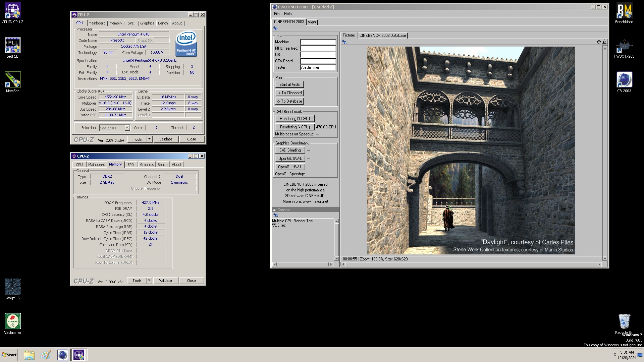Expand Socket #1 selection dropdown
This screenshot has width=644, height=362.
pyautogui.click(x=127, y=128)
